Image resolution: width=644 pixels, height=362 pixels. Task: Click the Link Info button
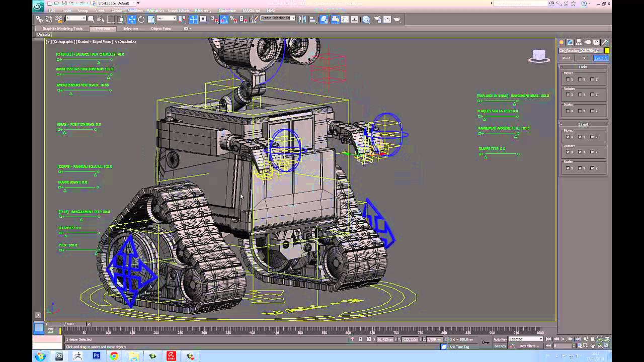point(601,58)
